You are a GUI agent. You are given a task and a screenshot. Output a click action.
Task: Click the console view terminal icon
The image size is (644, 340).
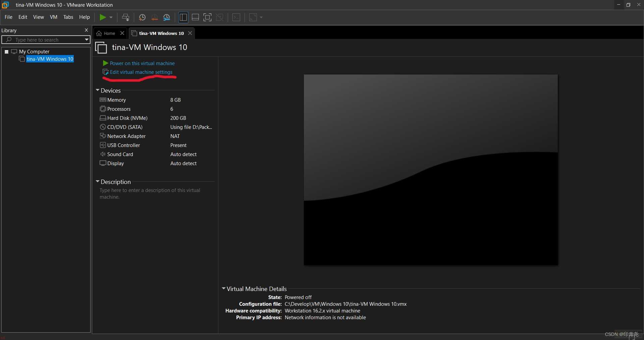(236, 17)
